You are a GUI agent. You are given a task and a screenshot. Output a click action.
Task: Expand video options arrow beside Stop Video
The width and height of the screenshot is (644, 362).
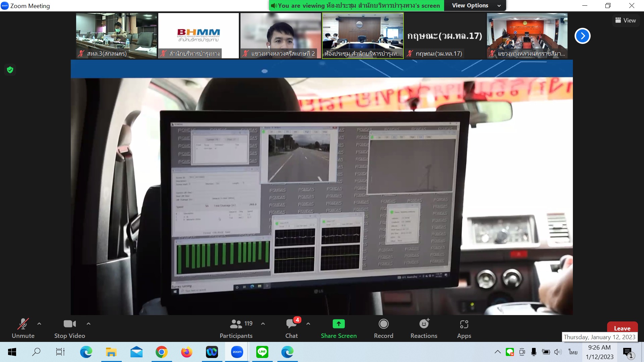(89, 324)
